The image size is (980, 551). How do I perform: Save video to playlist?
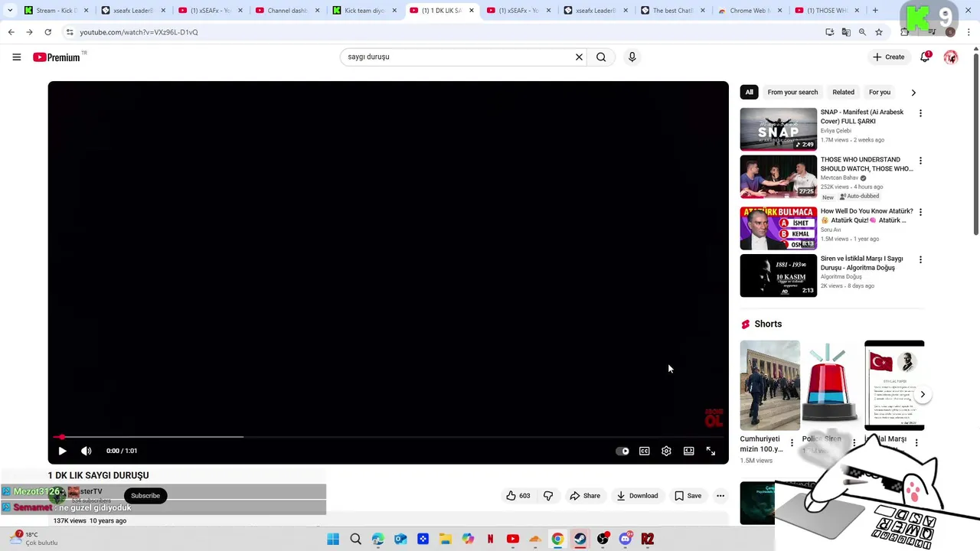coord(688,495)
